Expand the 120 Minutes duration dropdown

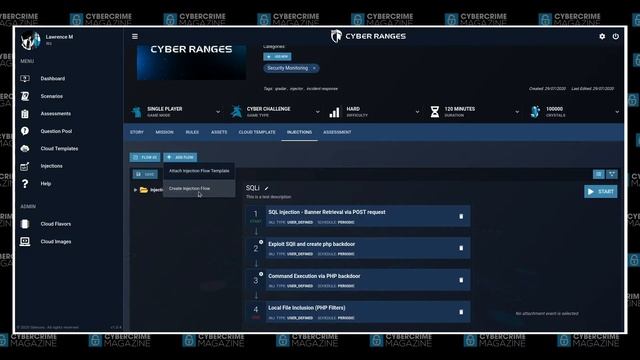(x=517, y=112)
